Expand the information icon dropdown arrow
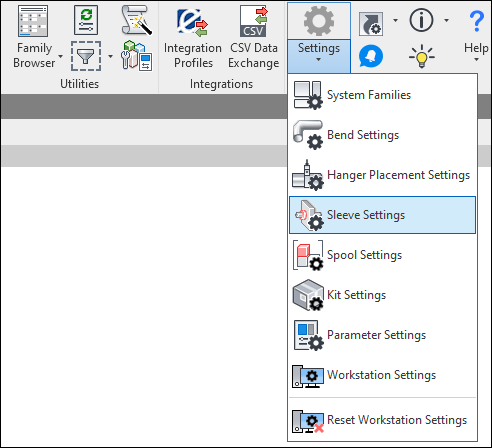This screenshot has width=492, height=448. (446, 20)
